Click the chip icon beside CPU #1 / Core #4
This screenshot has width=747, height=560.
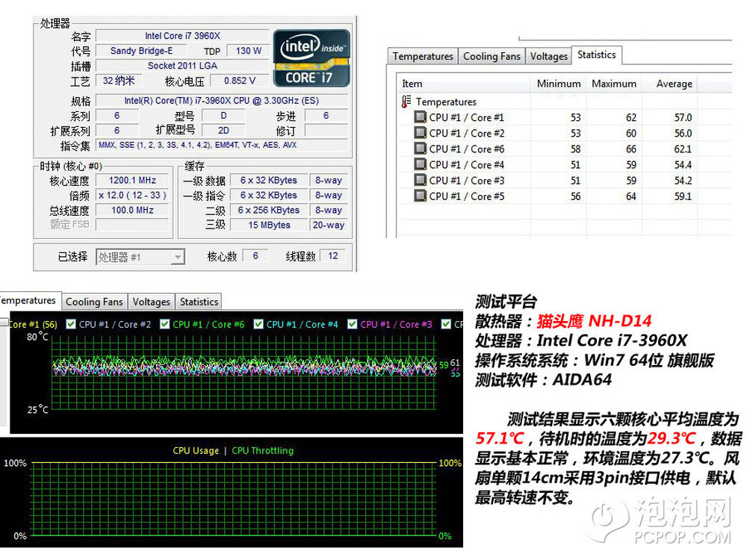[420, 164]
